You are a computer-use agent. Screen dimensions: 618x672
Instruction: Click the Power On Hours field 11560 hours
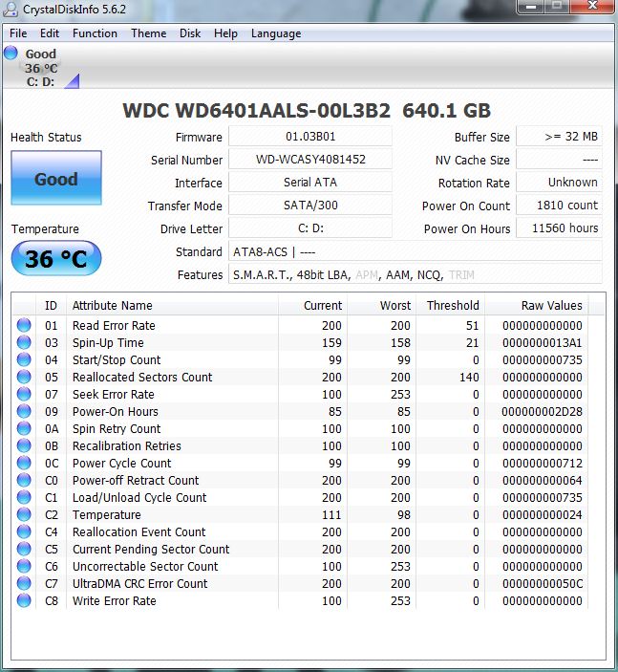560,228
